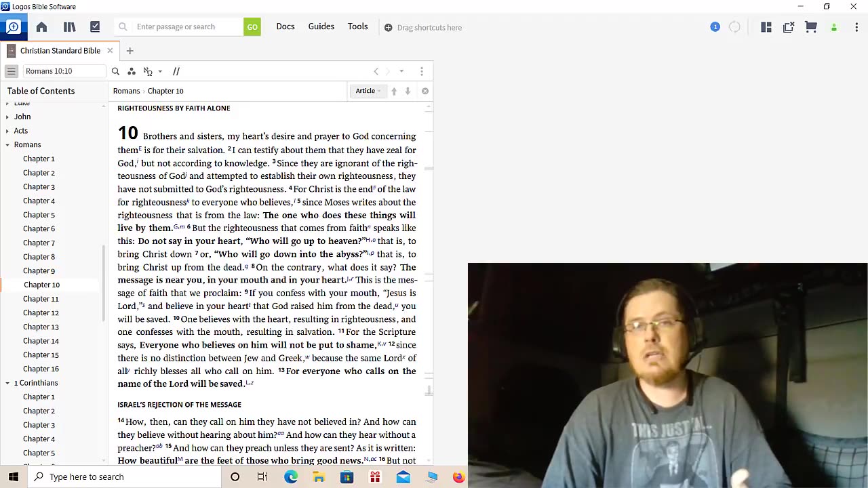Click the GO search button
This screenshot has width=868, height=488.
[252, 27]
